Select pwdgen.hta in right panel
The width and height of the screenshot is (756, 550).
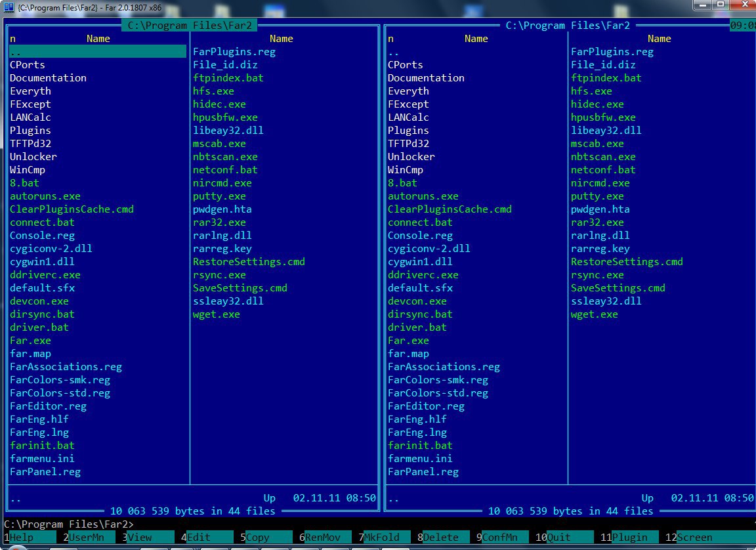pos(600,209)
